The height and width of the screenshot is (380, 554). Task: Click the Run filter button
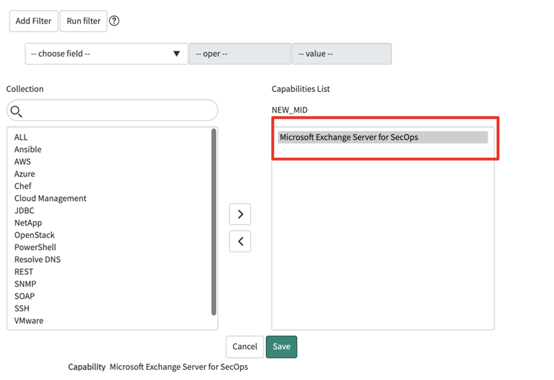click(x=83, y=21)
